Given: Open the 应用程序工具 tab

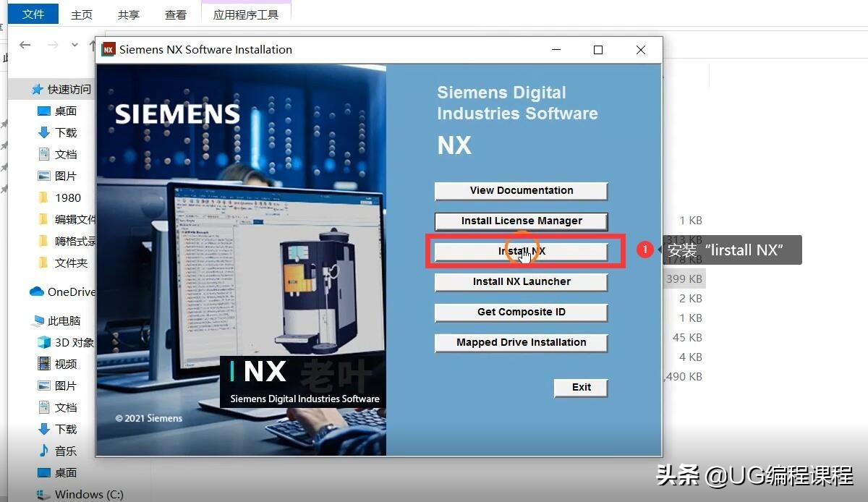Looking at the screenshot, I should click(x=245, y=14).
